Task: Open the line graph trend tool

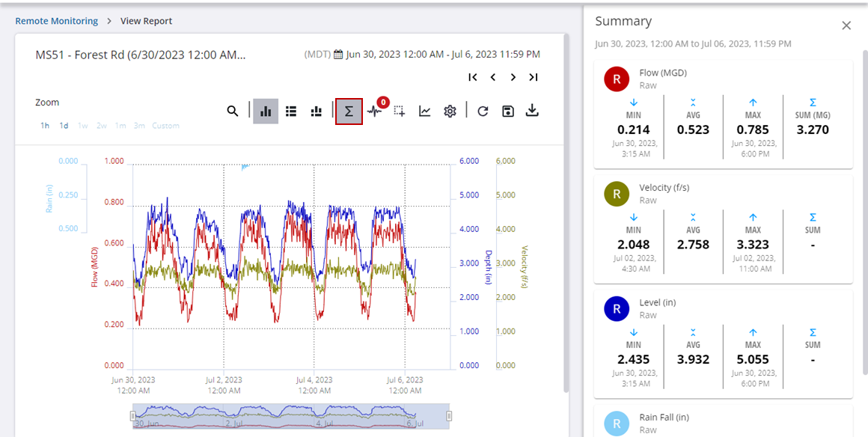Action: tap(424, 111)
